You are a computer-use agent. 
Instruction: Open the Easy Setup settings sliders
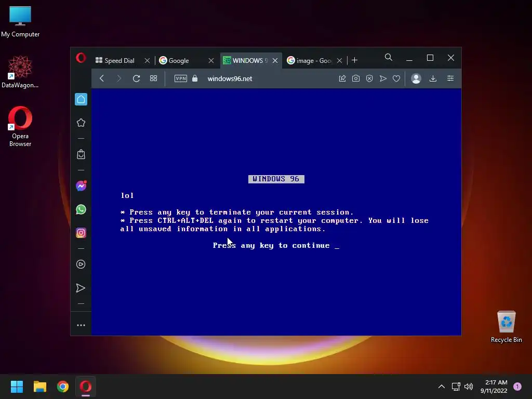450,78
